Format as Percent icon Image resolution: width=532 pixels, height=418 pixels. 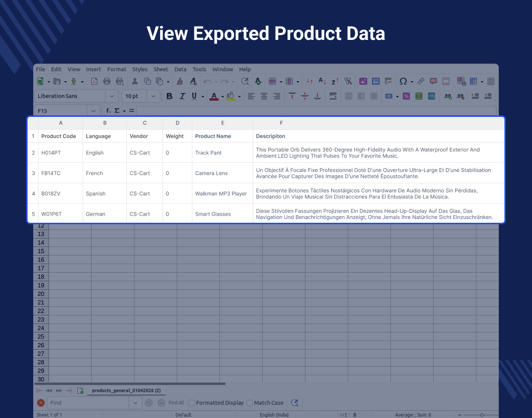(x=406, y=96)
